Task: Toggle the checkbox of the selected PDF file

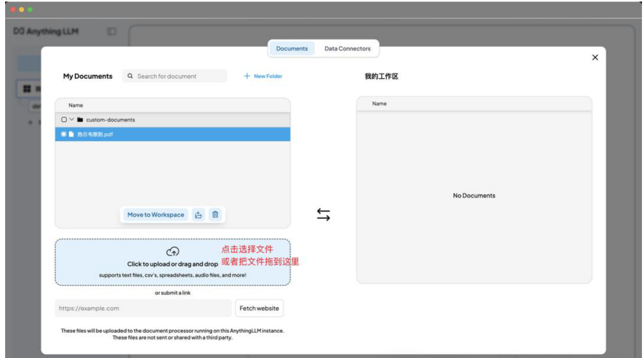Action: [64, 134]
